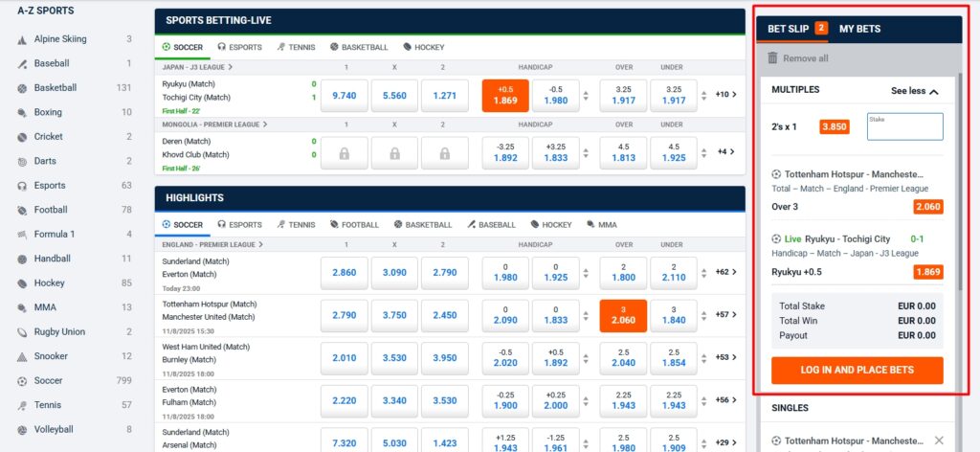Select Tochigi City win odds 1.271
The width and height of the screenshot is (980, 452).
pos(444,96)
